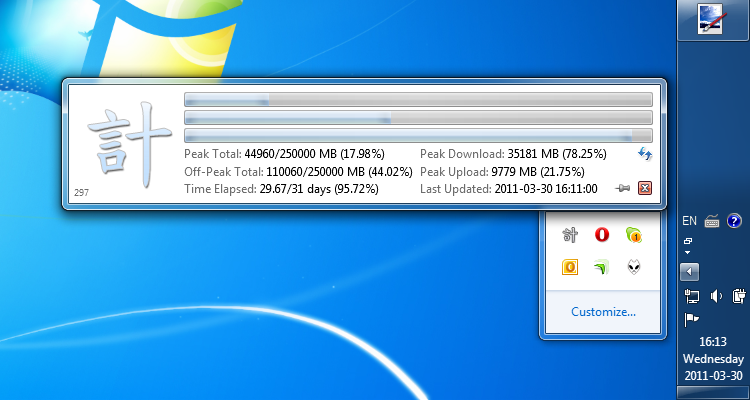Click the Peak Total progress bar
Viewport: 750px width, 400px height.
click(418, 99)
